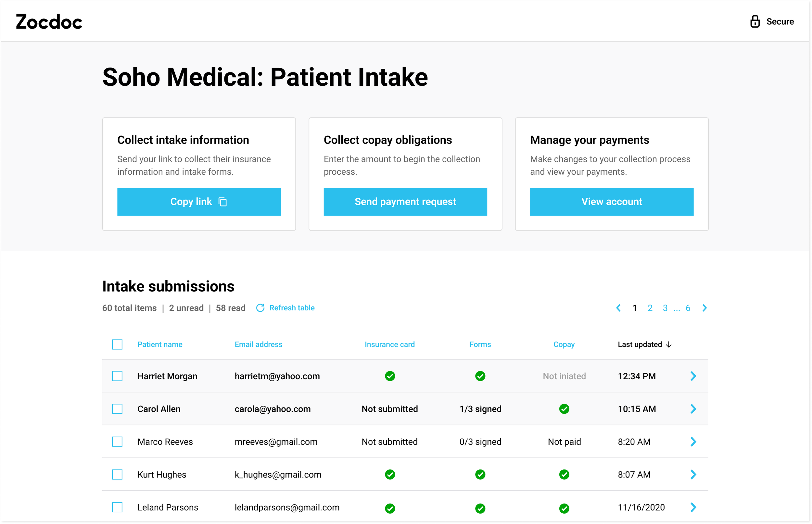Click the Last updated sort arrow

pyautogui.click(x=669, y=344)
